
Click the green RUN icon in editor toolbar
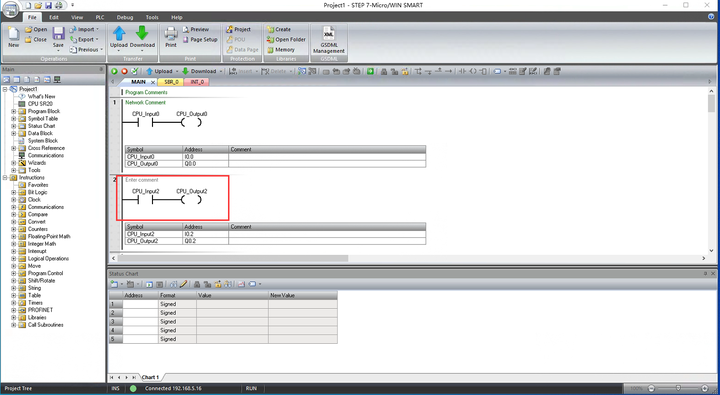click(114, 71)
